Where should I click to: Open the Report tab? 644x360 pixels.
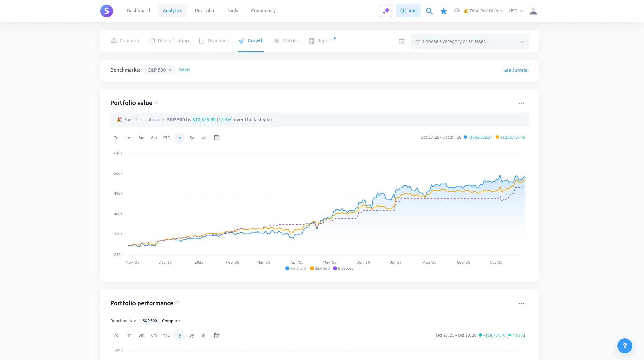point(321,41)
